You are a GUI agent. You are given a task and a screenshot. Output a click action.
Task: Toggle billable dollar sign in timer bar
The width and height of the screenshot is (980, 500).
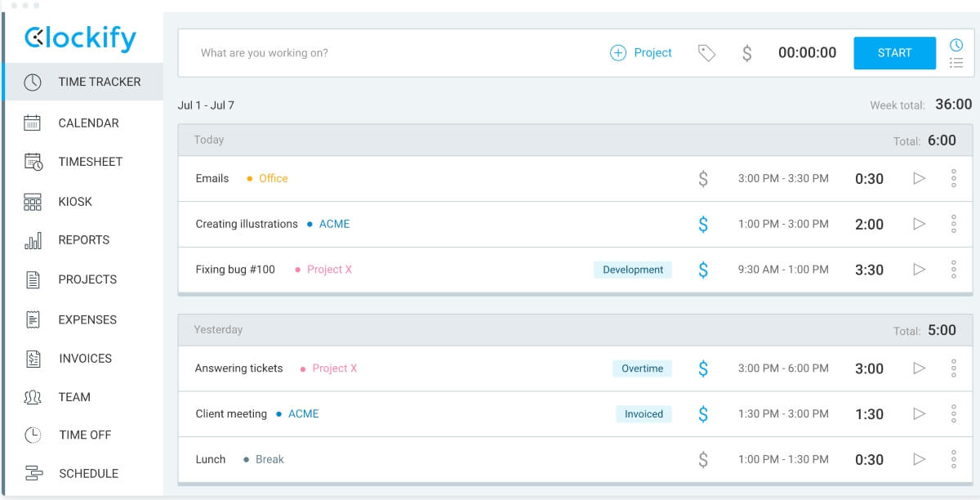pyautogui.click(x=746, y=53)
